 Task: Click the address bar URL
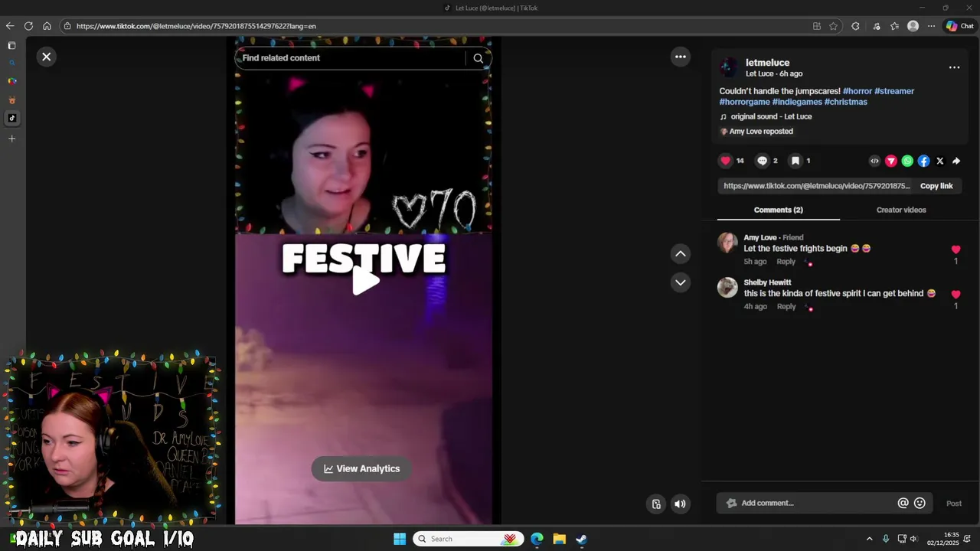click(196, 26)
